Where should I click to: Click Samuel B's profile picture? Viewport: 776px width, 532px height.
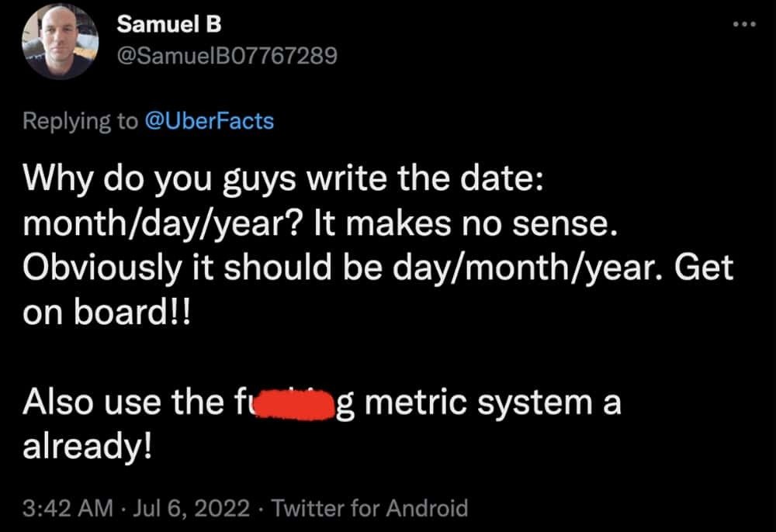click(x=60, y=41)
